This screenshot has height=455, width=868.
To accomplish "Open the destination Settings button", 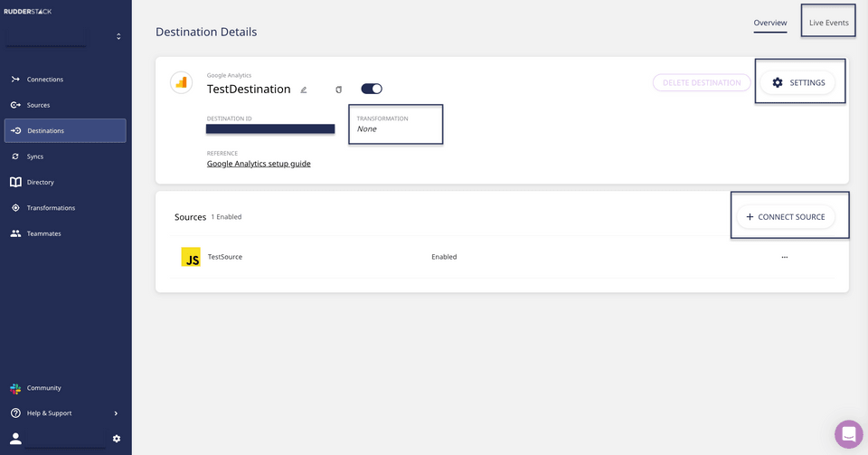I will 797,82.
